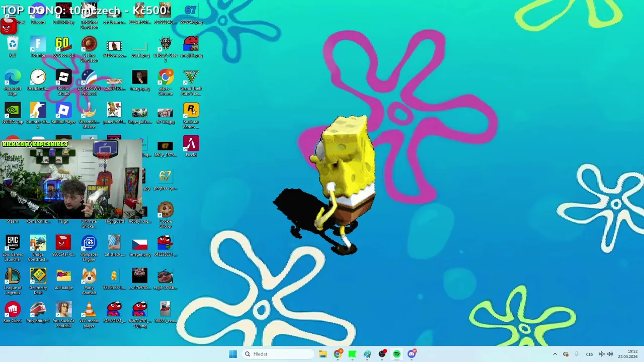Select the Casino Simulator desktop icon
Image resolution: width=644 pixels, height=362 pixels.
[x=89, y=49]
